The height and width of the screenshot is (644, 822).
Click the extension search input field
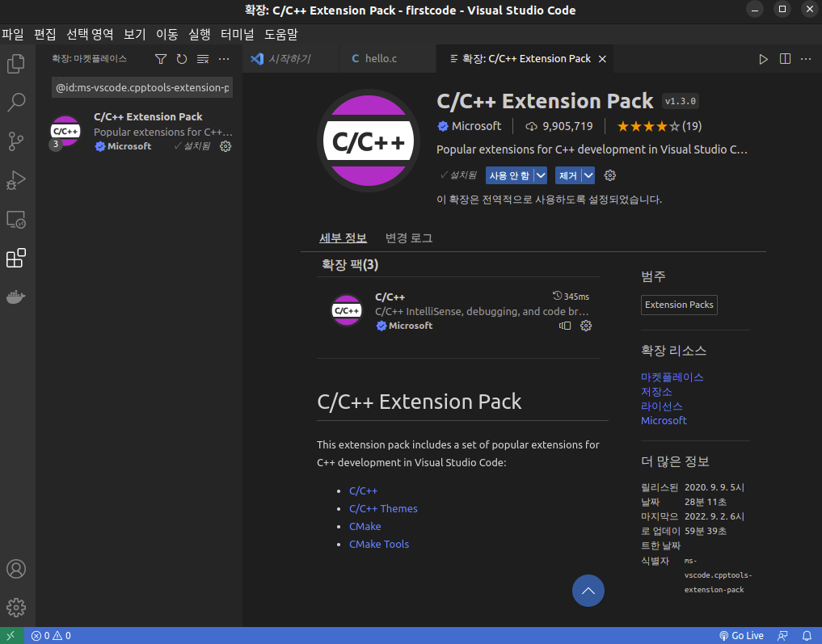142,87
